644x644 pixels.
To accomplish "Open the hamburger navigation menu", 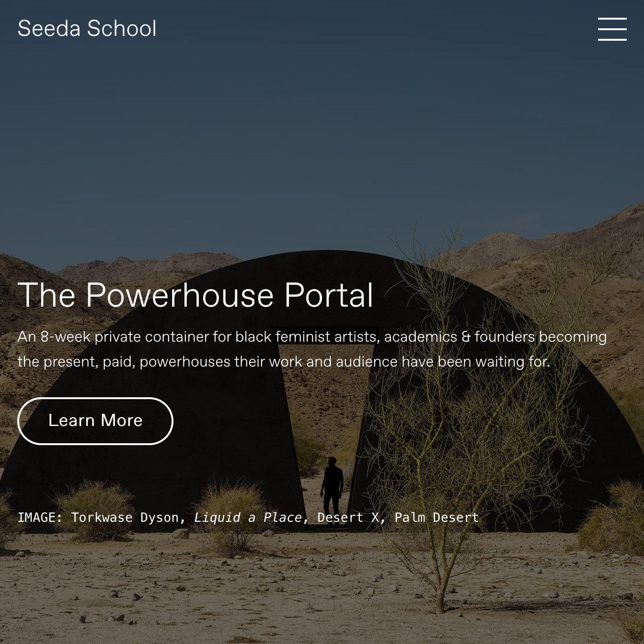I will (x=612, y=29).
